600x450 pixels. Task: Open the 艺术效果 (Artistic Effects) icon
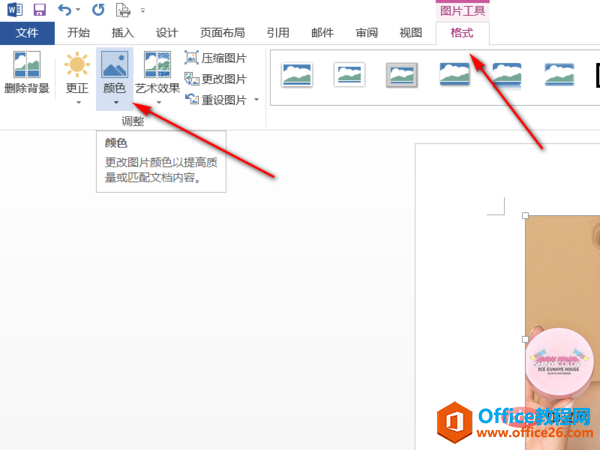coord(157,64)
